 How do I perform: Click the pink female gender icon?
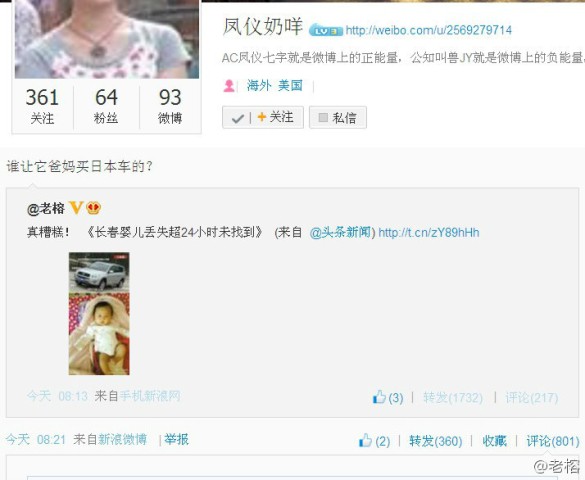tap(229, 86)
